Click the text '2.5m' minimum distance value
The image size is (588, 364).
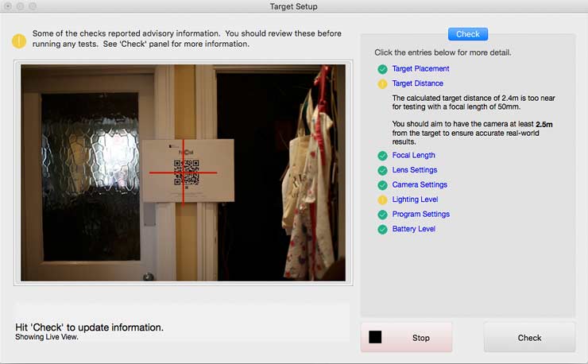coord(544,124)
